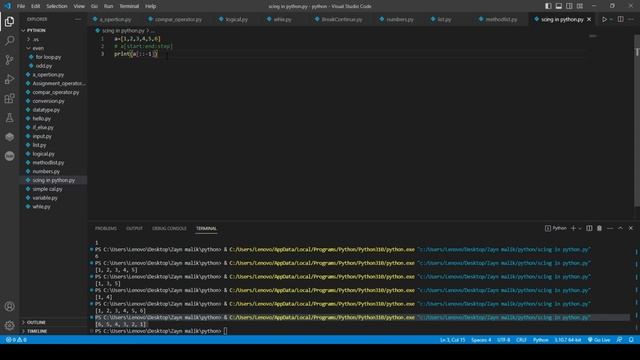The height and width of the screenshot is (360, 640).
Task: Open the feedback icon beside Go Live
Action: 620,340
